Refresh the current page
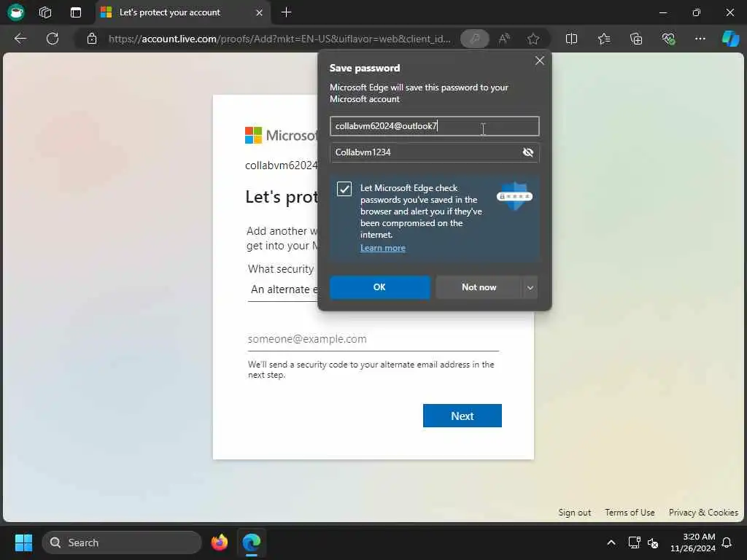This screenshot has width=747, height=560. (53, 39)
